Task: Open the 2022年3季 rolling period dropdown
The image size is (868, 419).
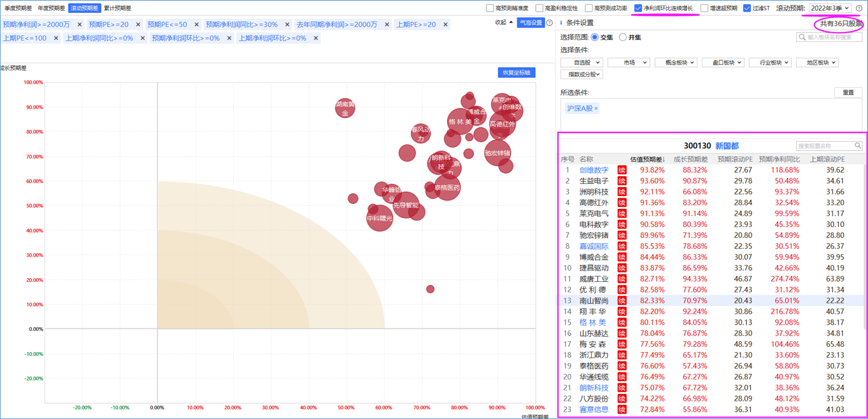Action: [830, 8]
